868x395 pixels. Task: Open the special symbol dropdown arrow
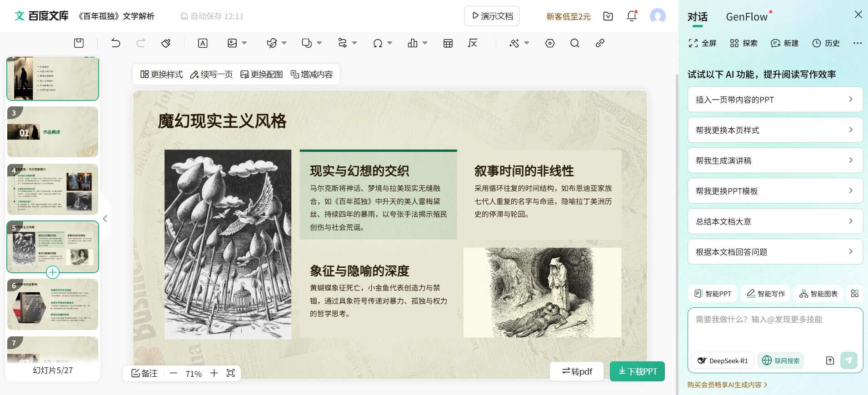[390, 43]
